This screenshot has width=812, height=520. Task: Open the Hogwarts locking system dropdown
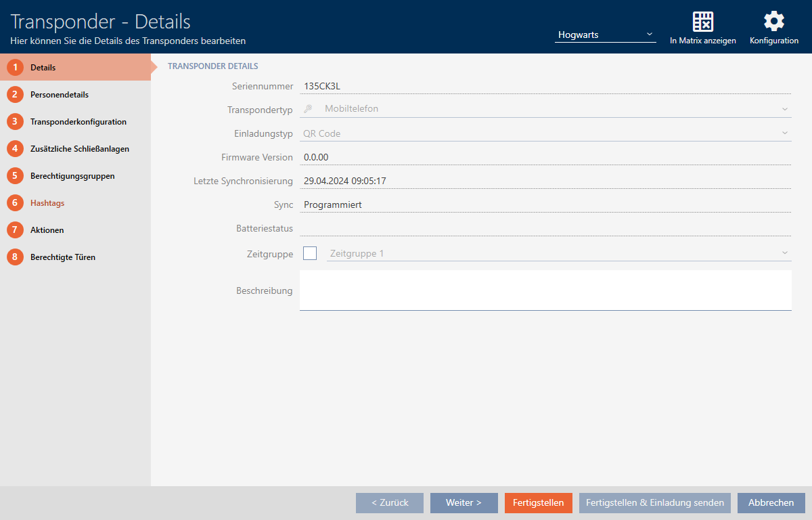pos(605,35)
